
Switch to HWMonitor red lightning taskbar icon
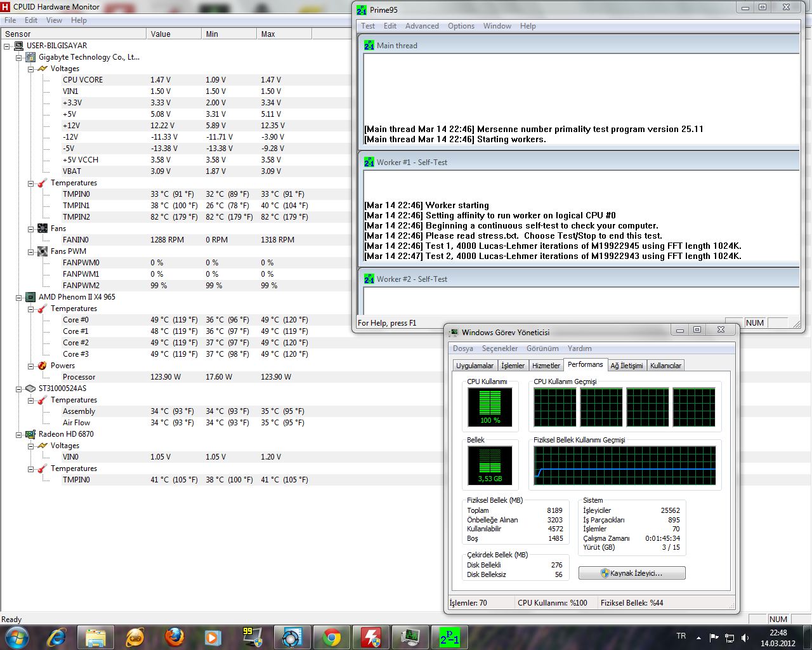point(370,637)
